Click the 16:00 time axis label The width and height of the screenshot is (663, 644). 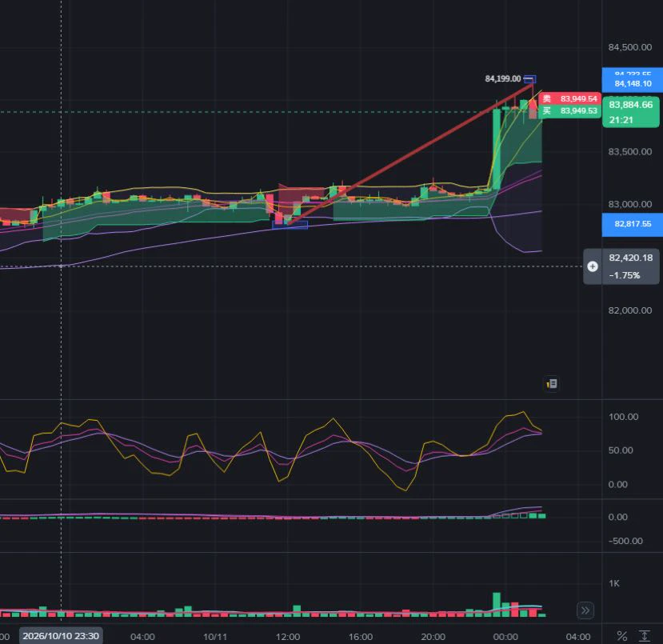click(x=361, y=637)
